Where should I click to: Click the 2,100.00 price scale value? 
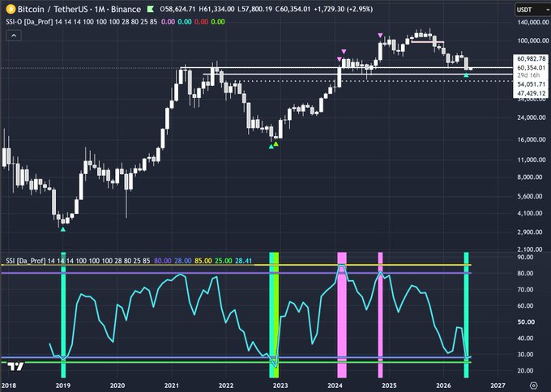pyautogui.click(x=532, y=249)
